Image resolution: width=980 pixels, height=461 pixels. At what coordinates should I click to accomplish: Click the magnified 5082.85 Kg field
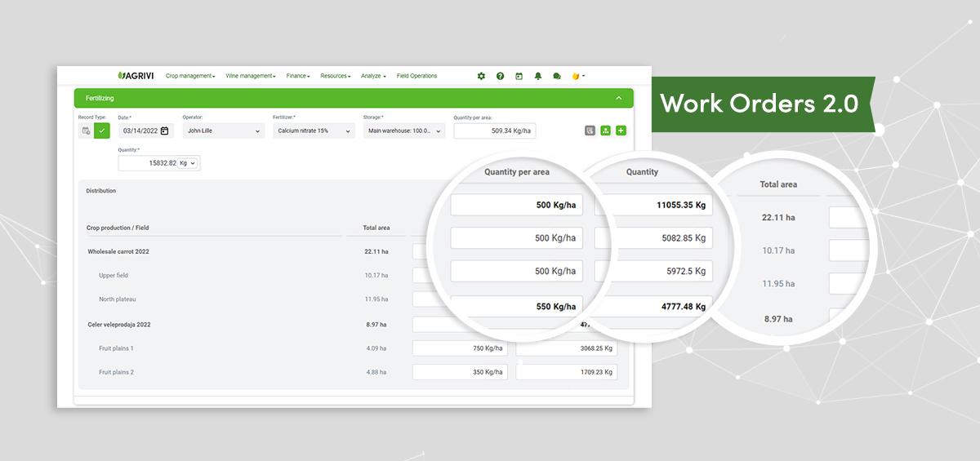tap(653, 238)
